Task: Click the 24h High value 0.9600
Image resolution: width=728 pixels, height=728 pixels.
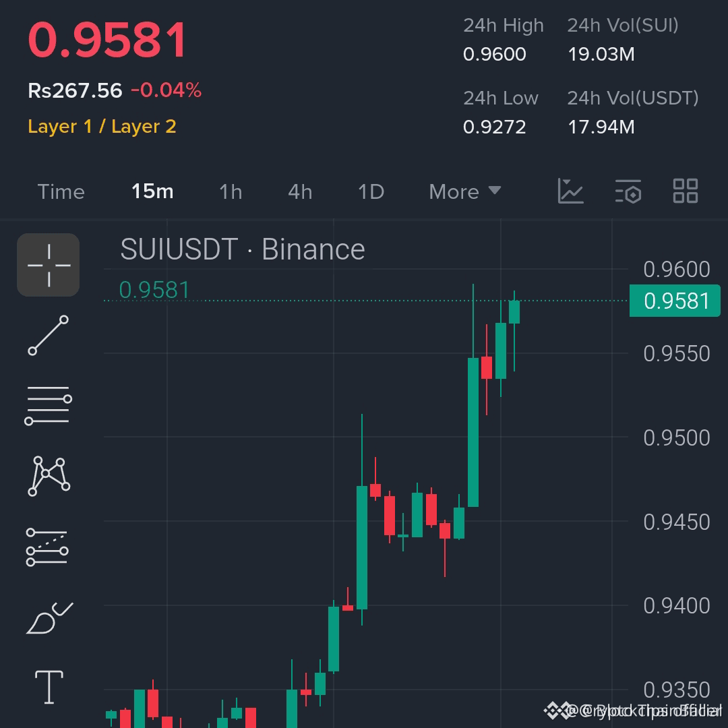Action: point(495,55)
